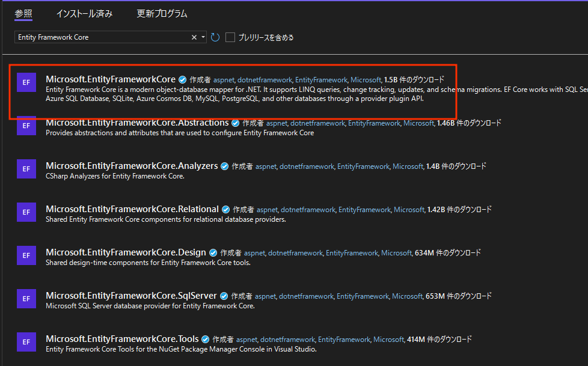This screenshot has height=366, width=588.
Task: Click 414M 件のダウンロード count text
Action: [x=439, y=340]
